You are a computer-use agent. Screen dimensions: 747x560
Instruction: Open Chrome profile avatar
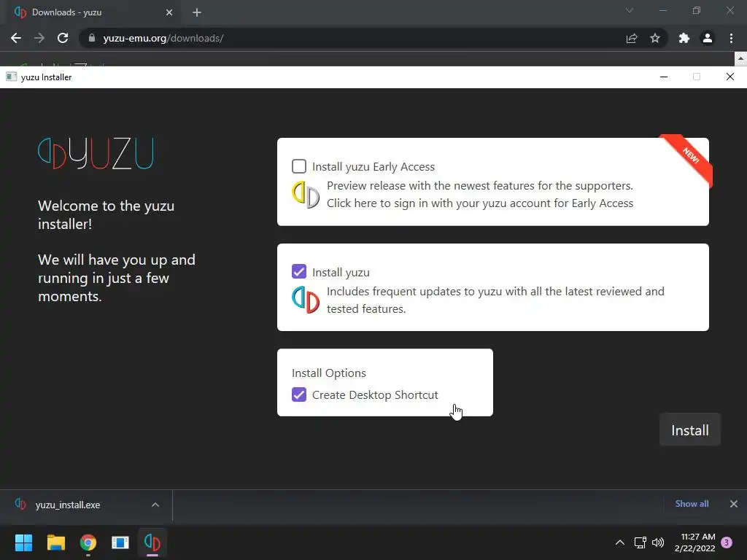tap(708, 38)
